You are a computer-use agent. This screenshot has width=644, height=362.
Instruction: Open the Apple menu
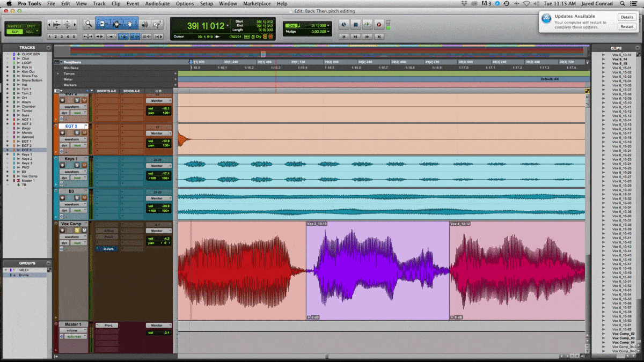pyautogui.click(x=9, y=3)
